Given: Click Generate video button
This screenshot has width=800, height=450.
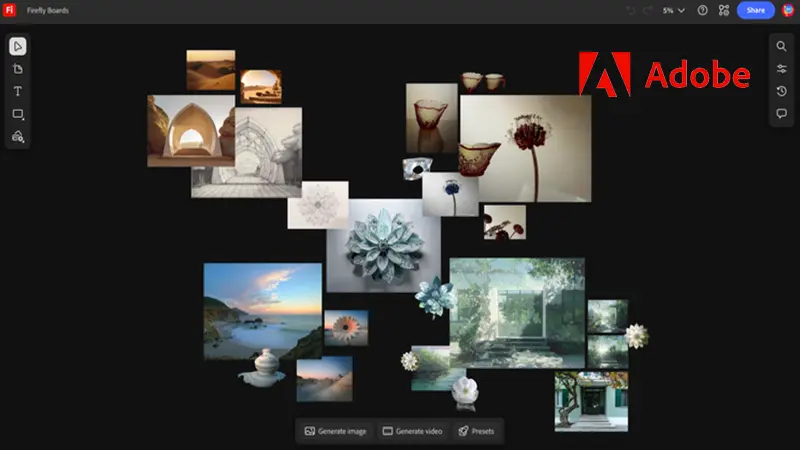Looking at the screenshot, I should 411,431.
